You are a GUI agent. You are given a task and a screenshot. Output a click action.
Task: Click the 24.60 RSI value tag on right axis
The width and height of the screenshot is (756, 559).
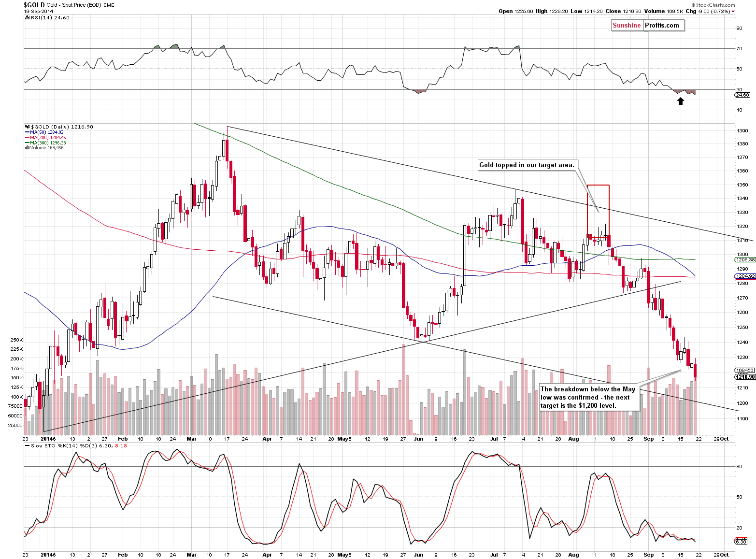pyautogui.click(x=742, y=95)
